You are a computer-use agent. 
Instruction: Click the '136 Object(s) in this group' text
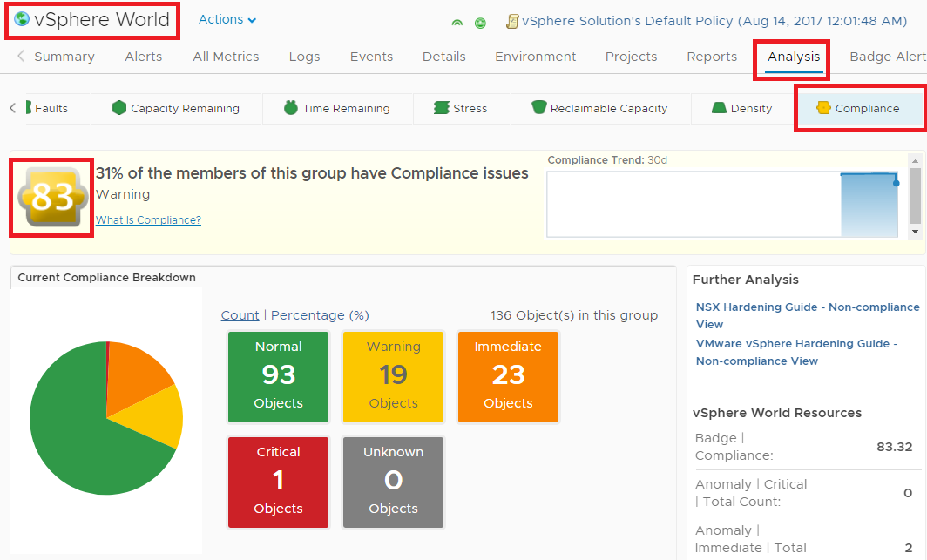pos(574,315)
